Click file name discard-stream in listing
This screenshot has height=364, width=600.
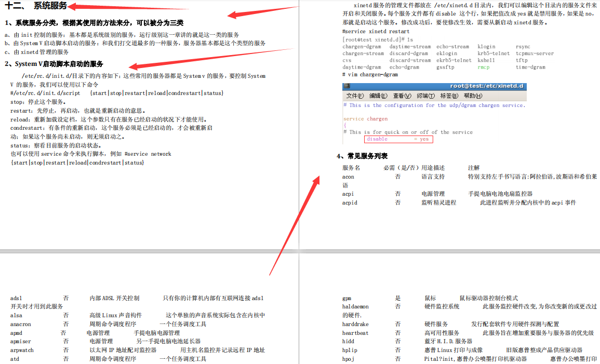[410, 60]
